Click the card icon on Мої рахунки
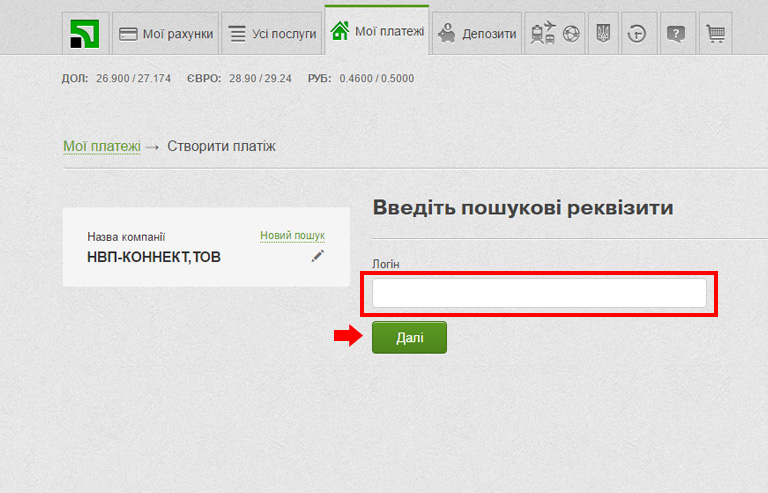This screenshot has height=493, width=768. point(128,34)
